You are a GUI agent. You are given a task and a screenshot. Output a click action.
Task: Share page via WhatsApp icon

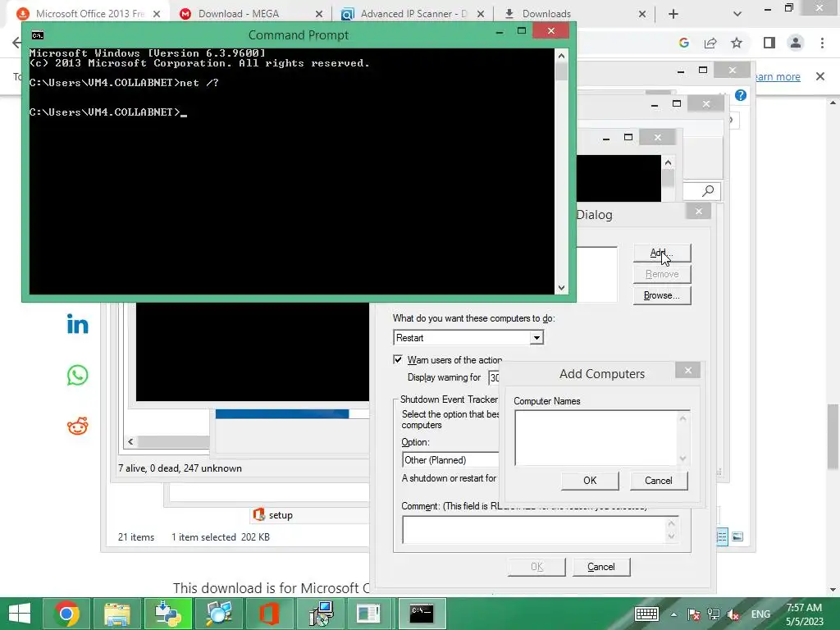[x=78, y=375]
